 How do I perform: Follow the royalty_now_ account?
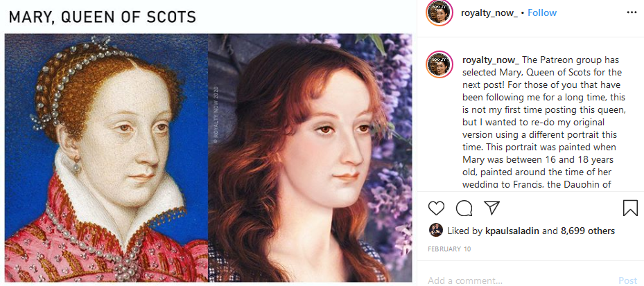(542, 12)
